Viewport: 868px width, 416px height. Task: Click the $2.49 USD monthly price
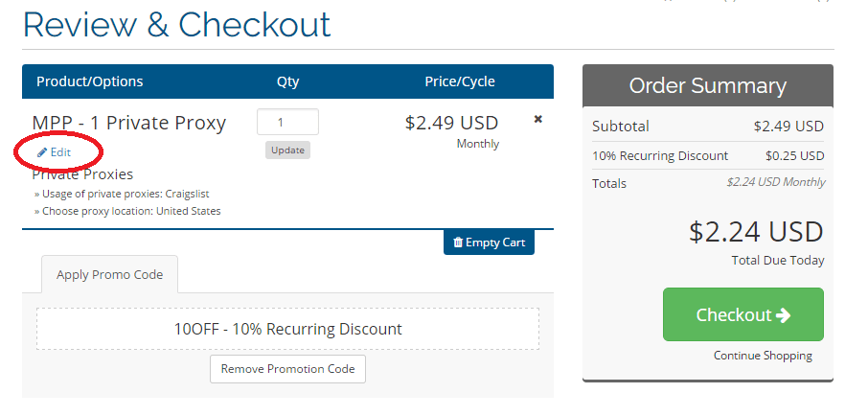(x=451, y=123)
